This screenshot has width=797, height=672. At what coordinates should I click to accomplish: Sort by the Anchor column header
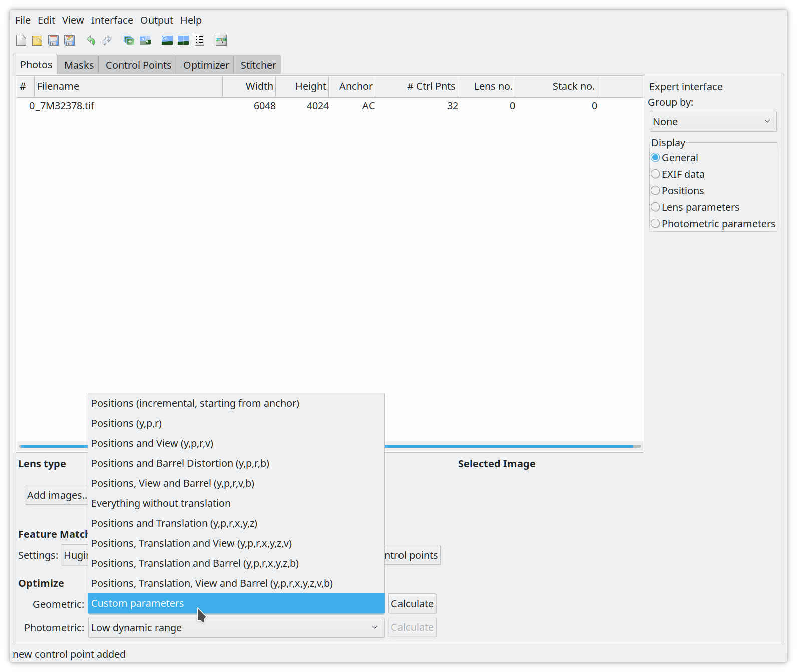(x=352, y=86)
